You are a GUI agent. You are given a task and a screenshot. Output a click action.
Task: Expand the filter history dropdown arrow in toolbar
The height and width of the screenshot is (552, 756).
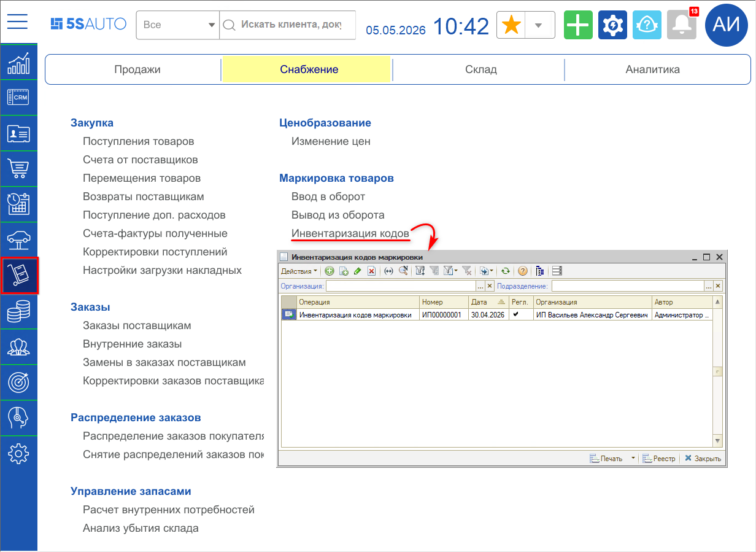click(456, 271)
